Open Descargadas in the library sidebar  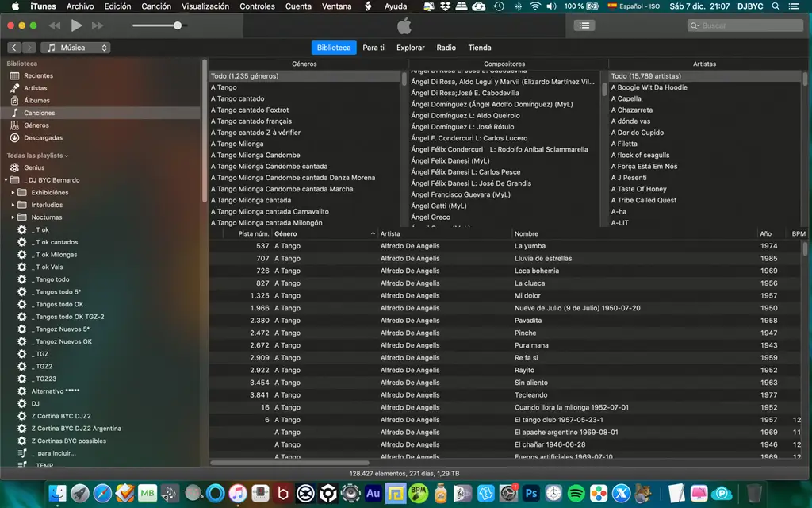point(43,138)
